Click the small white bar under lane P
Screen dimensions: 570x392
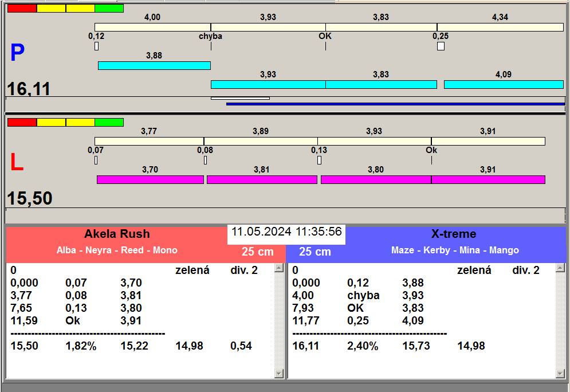pyautogui.click(x=240, y=98)
